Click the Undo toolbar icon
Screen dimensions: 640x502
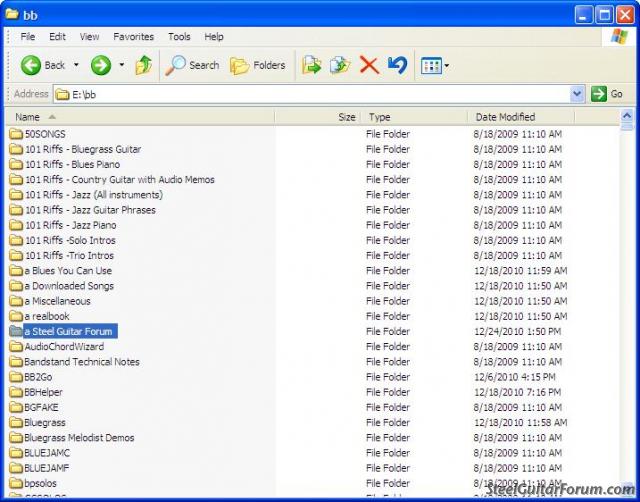(397, 65)
